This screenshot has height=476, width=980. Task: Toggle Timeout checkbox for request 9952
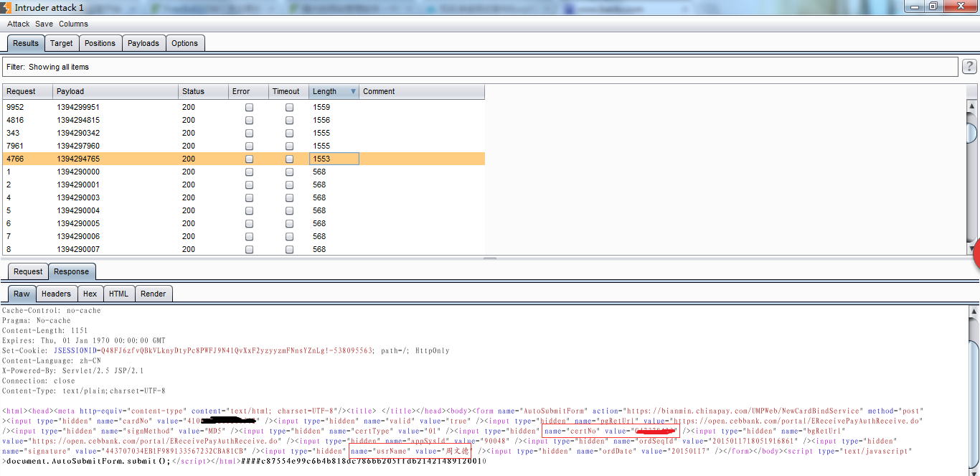point(289,108)
